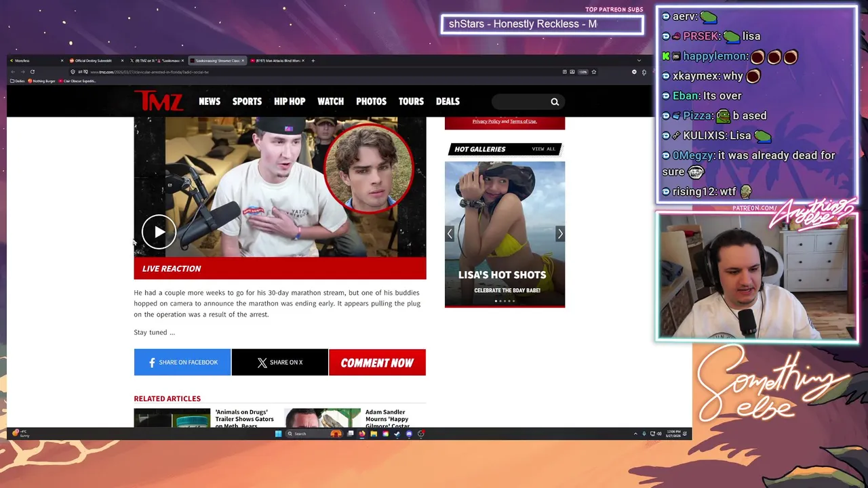Open the SPORTS section
The height and width of the screenshot is (488, 868).
tap(247, 101)
